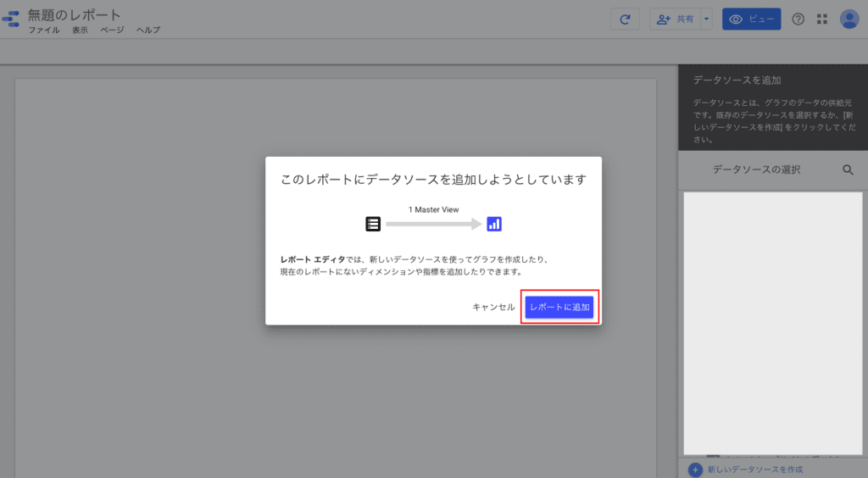The image size is (868, 478).
Task: Search data sources with magnifier icon
Action: point(848,170)
